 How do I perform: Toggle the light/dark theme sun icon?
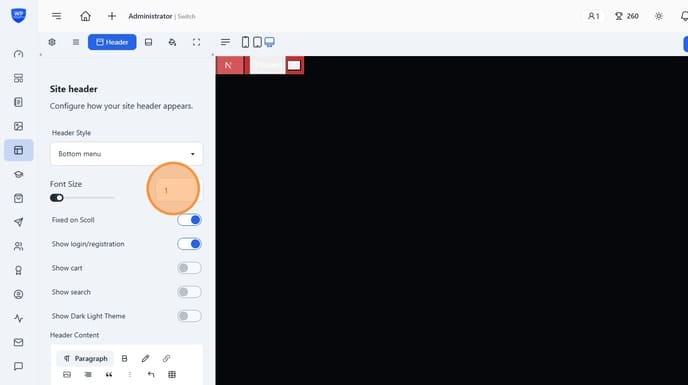659,16
